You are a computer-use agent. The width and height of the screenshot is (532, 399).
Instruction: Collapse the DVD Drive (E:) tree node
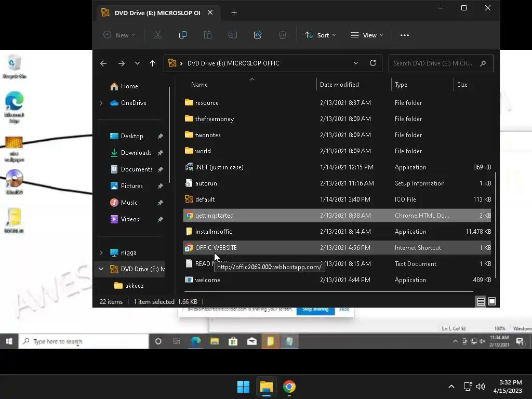click(101, 269)
